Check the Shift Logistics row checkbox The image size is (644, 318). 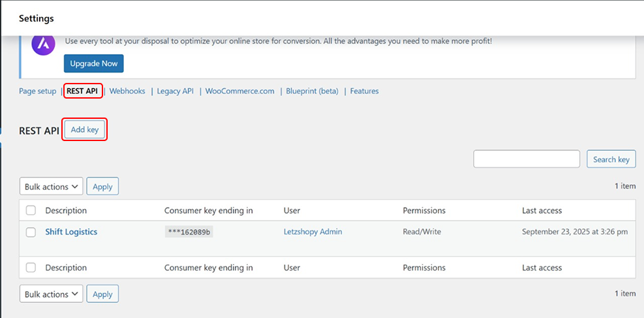pyautogui.click(x=31, y=232)
